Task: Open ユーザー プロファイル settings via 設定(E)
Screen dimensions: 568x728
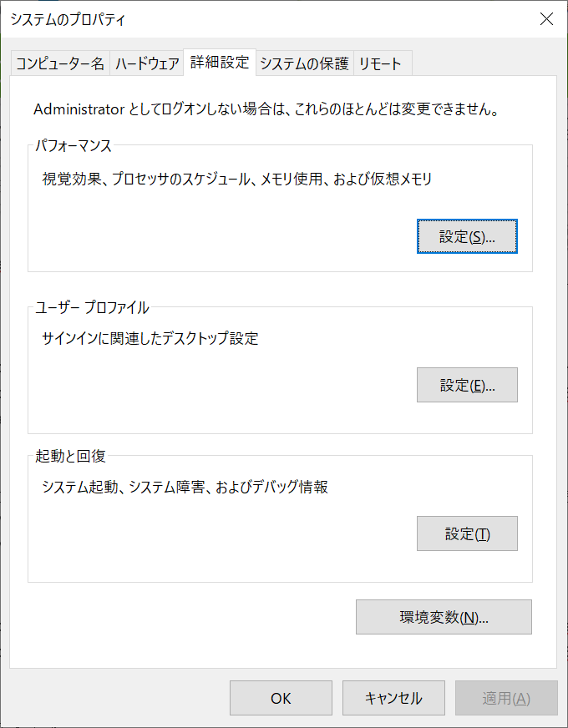Action: [x=466, y=385]
